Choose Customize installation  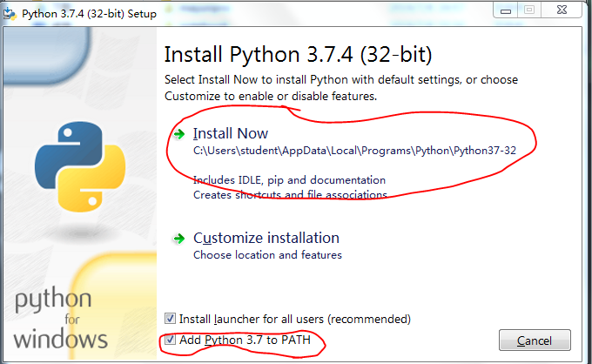(x=266, y=238)
